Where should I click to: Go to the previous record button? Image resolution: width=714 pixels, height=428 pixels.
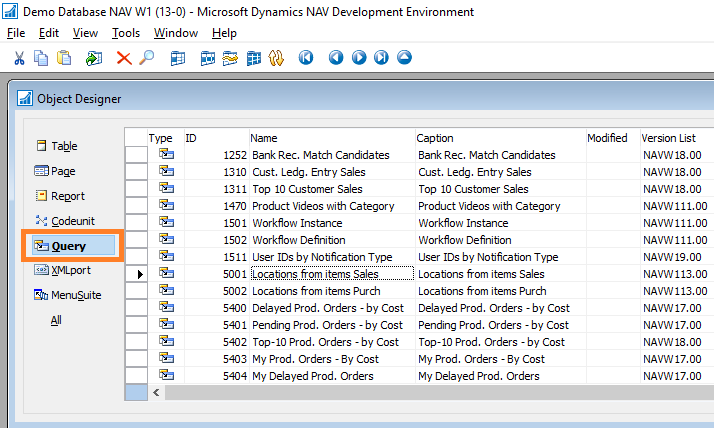[x=336, y=57]
